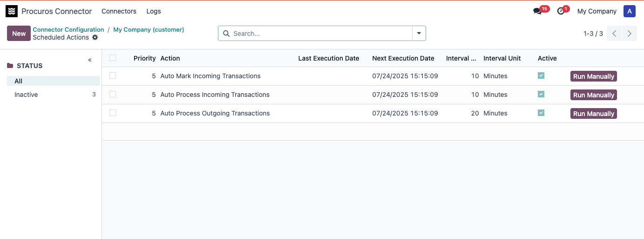Viewport: 644px width, 239px height.
Task: Click the user avatar icon
Action: tap(629, 12)
